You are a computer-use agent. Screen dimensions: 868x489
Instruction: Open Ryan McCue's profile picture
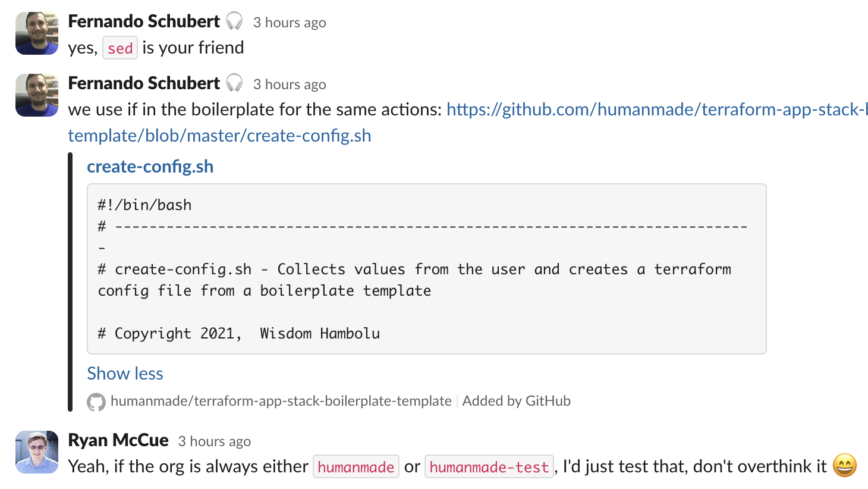(x=37, y=452)
